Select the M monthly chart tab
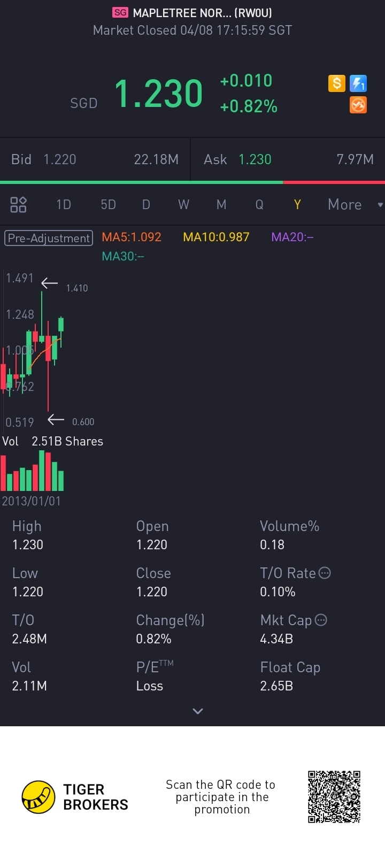The image size is (385, 868). 221,204
